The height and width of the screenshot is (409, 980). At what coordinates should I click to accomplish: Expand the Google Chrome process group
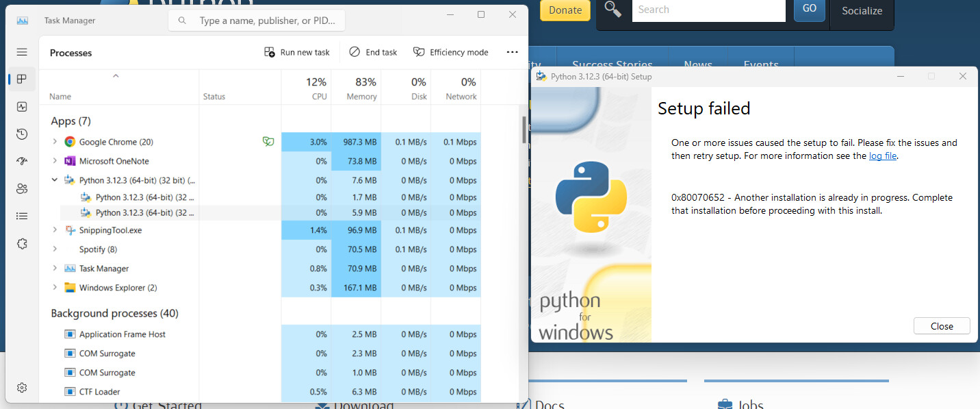55,142
